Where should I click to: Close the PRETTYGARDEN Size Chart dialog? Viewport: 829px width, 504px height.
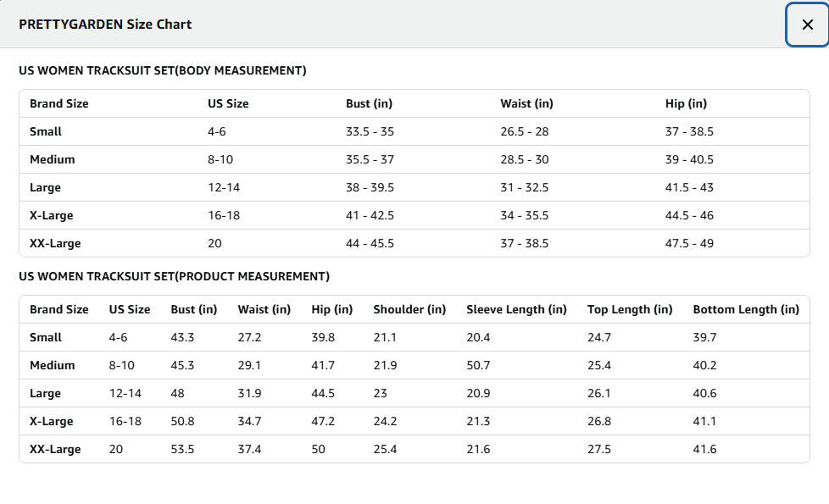807,25
